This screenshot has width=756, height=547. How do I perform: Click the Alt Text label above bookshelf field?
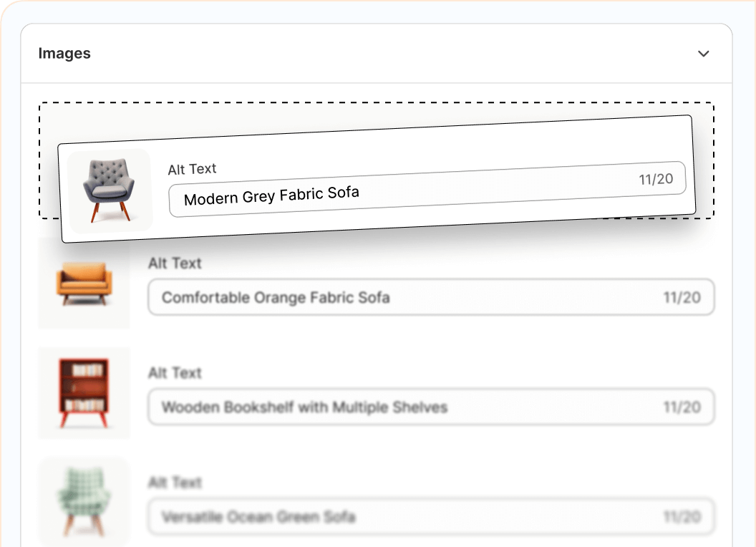(x=175, y=373)
